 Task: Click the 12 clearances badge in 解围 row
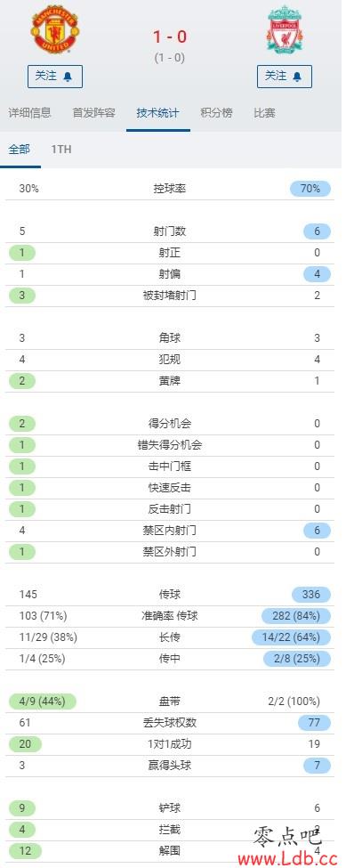[22, 851]
